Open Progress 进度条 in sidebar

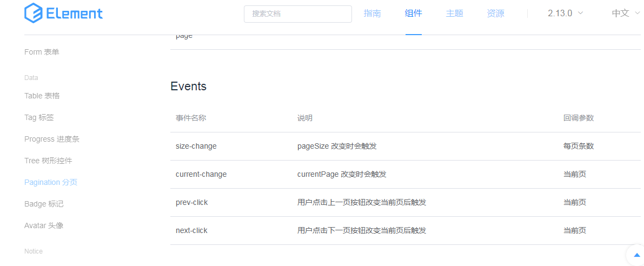click(52, 139)
